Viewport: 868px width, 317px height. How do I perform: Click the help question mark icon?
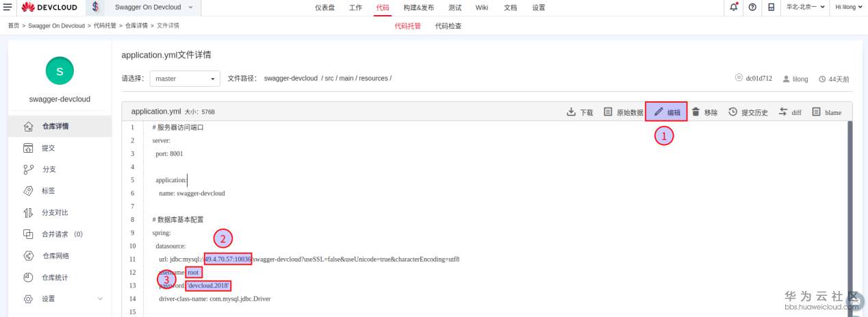[x=752, y=7]
